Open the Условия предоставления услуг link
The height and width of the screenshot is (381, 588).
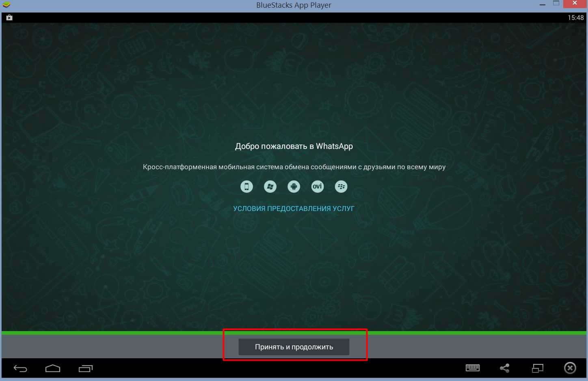294,209
